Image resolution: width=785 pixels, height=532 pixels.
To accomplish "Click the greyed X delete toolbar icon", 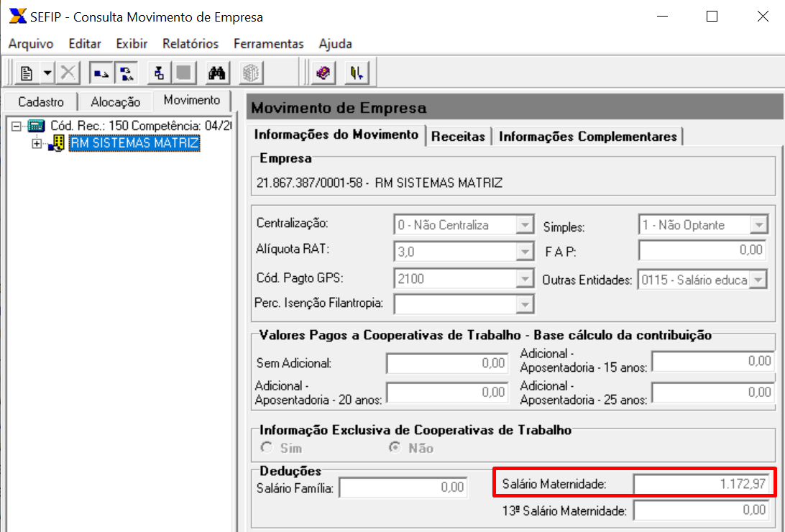I will 68,73.
